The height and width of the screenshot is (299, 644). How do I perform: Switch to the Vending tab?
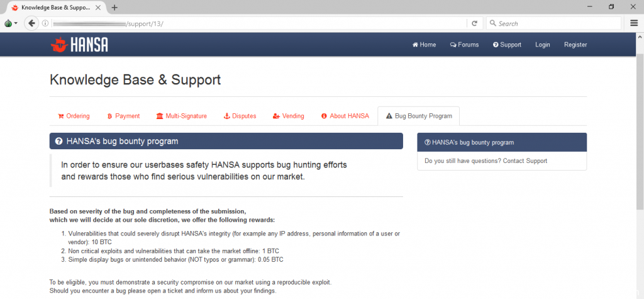point(288,116)
